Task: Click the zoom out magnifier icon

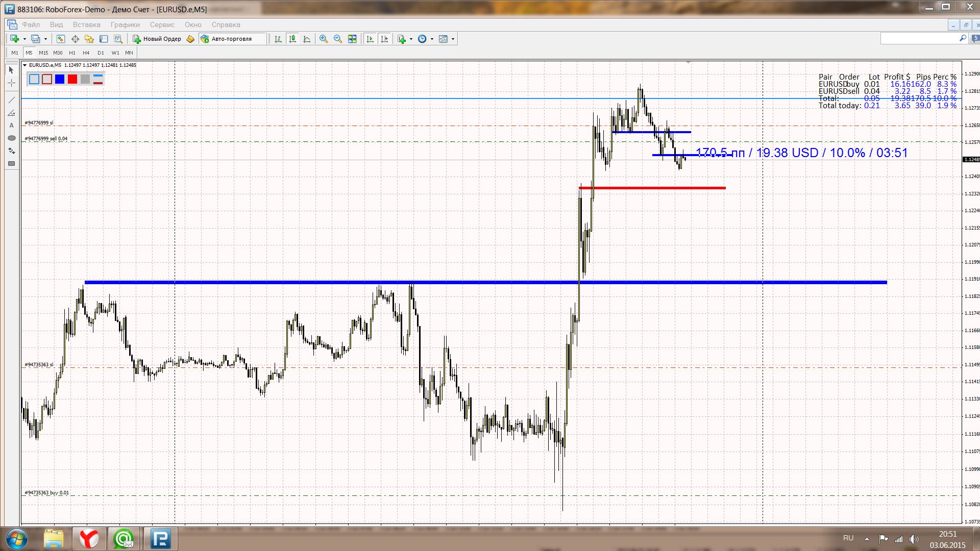Action: click(337, 39)
